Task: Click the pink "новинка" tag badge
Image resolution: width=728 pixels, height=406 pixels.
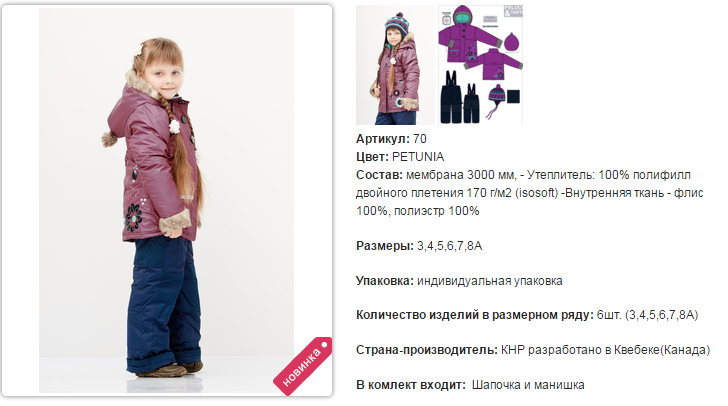Action: (x=302, y=366)
